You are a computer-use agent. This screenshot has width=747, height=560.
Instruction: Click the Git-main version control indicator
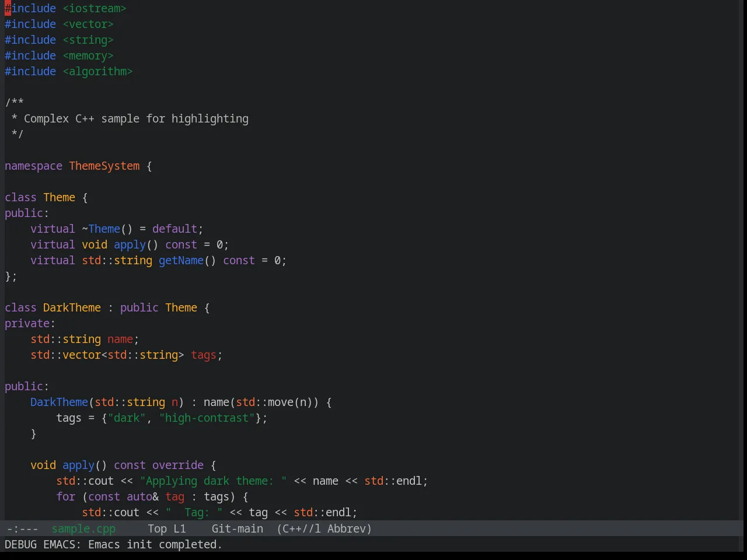pyautogui.click(x=237, y=528)
